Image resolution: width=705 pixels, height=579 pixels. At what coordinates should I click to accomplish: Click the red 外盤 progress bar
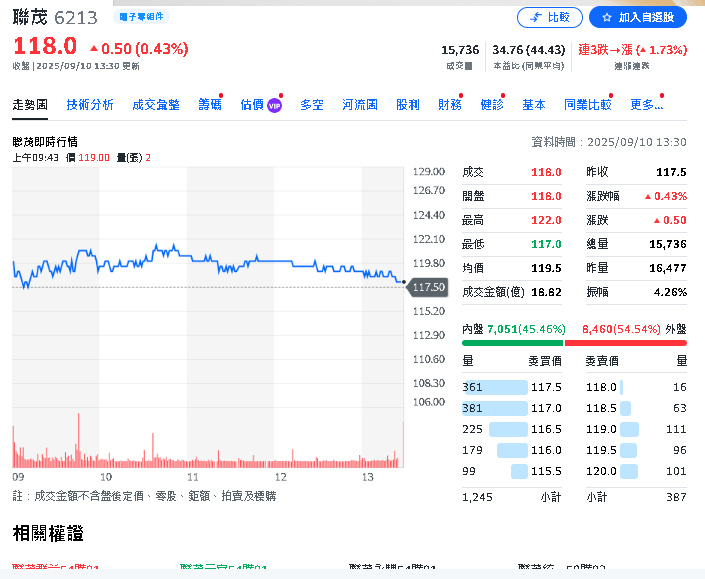(626, 343)
